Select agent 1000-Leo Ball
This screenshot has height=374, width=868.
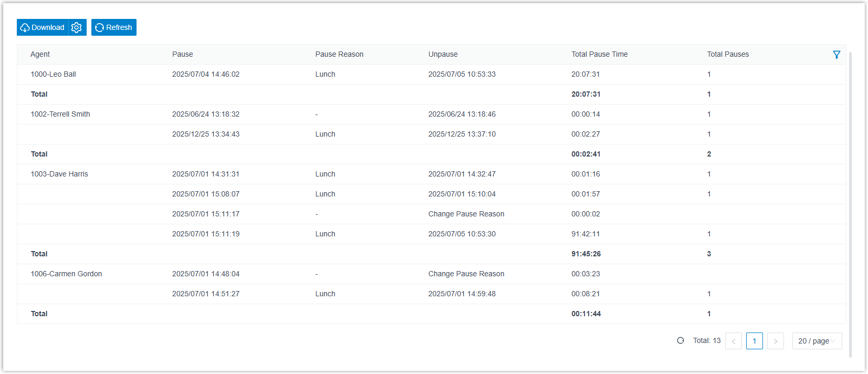click(x=53, y=74)
